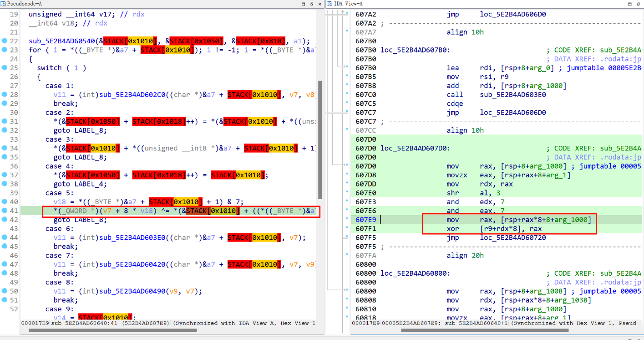644x340 pixels.
Task: Toggle breakpoint dot on pseudocode line 44
Action: [5, 237]
